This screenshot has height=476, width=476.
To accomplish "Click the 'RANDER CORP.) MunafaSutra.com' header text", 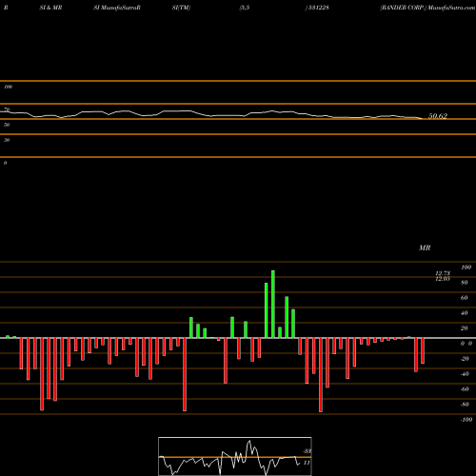I will pos(427,8).
